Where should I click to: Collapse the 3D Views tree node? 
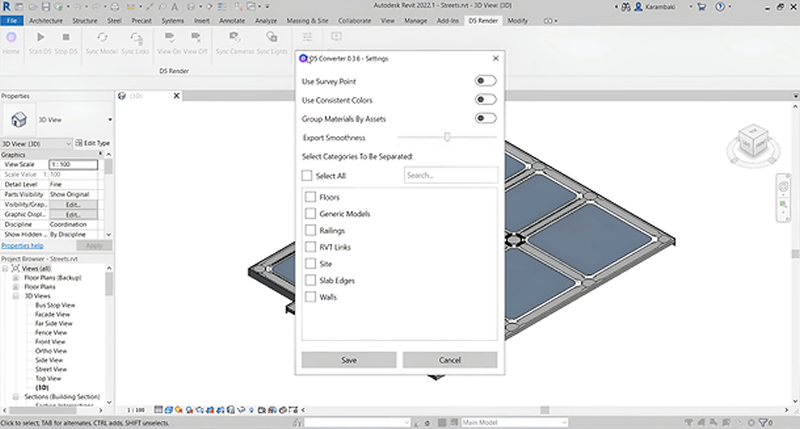pos(16,296)
